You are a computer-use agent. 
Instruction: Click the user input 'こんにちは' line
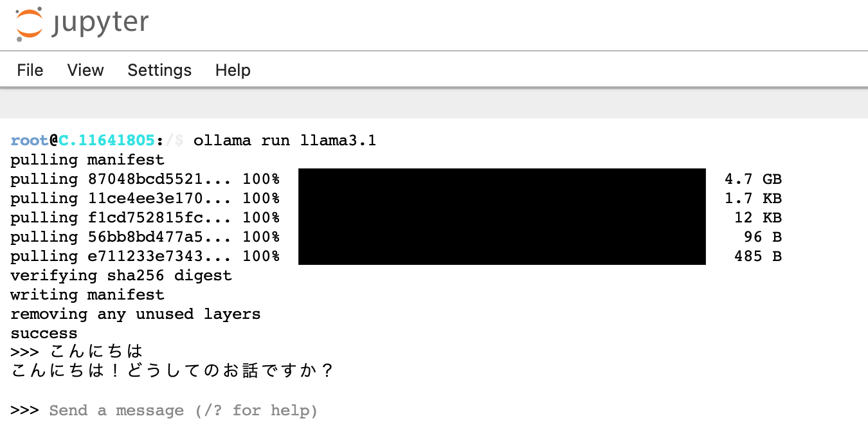click(x=95, y=352)
